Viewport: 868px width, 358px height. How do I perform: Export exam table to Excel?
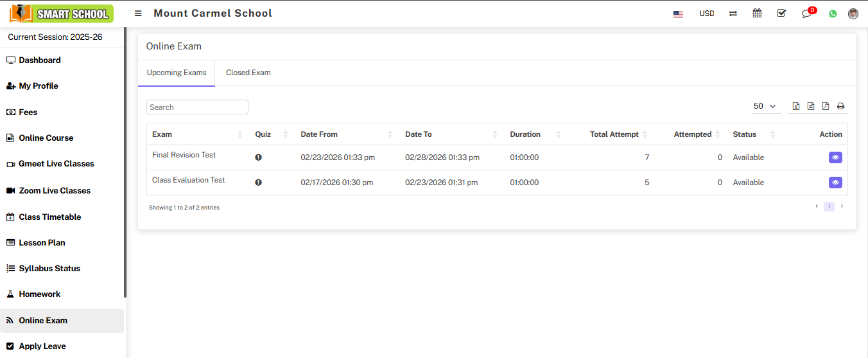[x=796, y=106]
